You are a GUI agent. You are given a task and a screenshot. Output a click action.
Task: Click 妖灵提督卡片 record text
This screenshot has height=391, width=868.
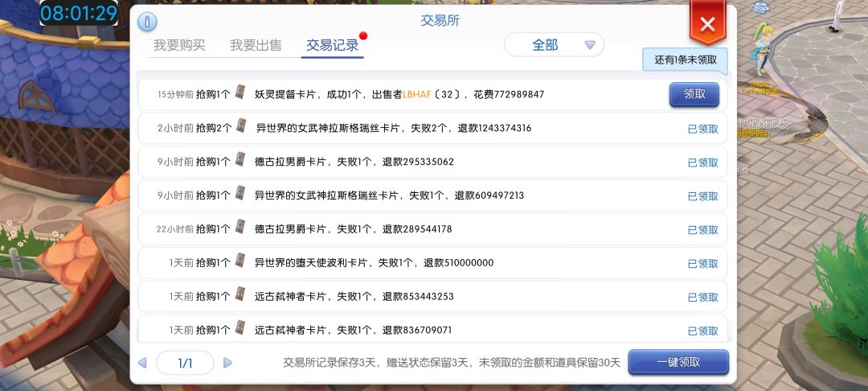[x=399, y=95]
